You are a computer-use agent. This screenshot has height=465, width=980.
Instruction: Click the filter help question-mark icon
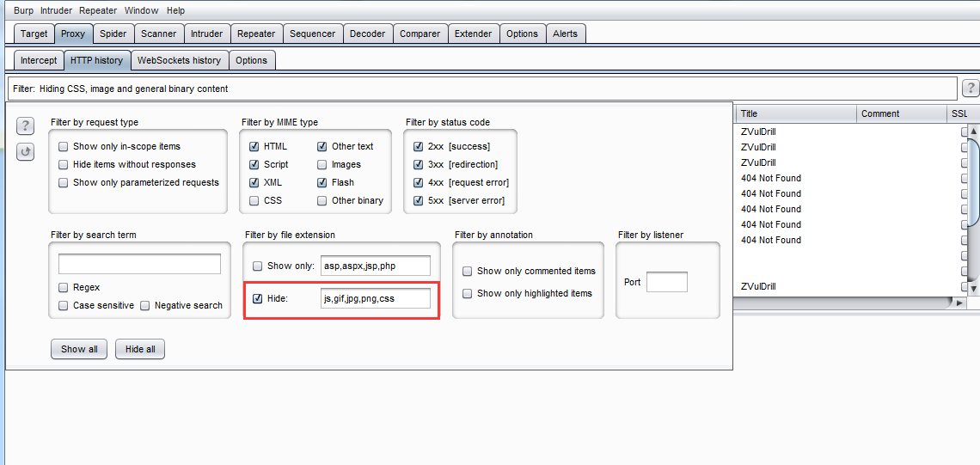click(x=25, y=126)
